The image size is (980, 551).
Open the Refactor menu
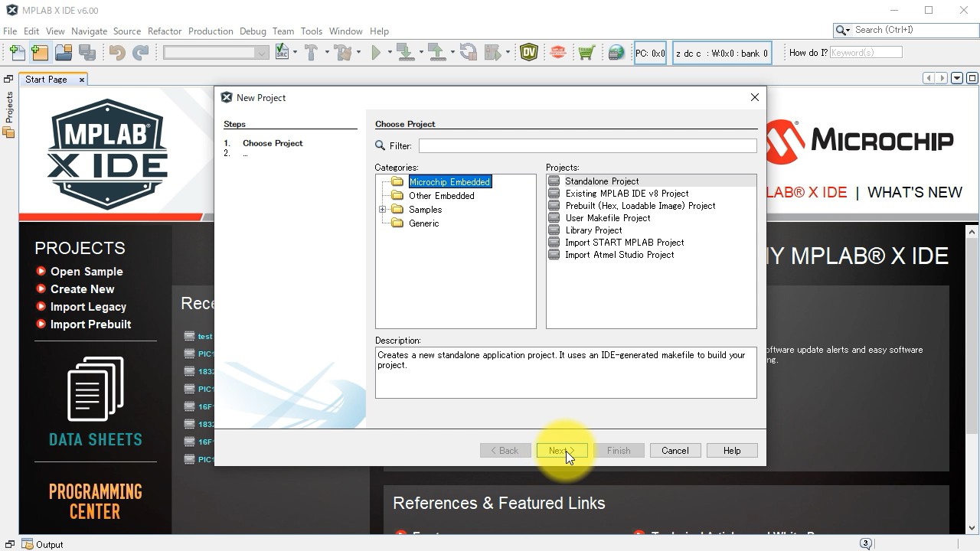point(165,31)
